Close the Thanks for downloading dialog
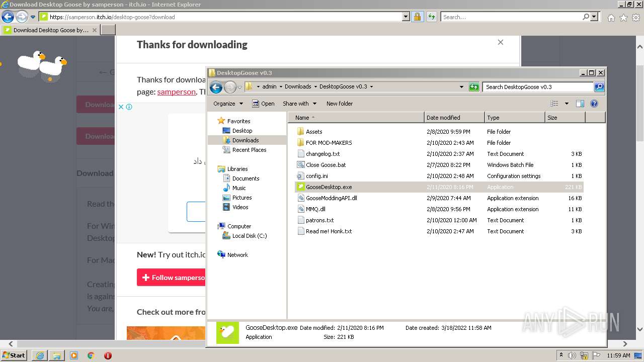Image resolution: width=644 pixels, height=362 pixels. click(501, 42)
